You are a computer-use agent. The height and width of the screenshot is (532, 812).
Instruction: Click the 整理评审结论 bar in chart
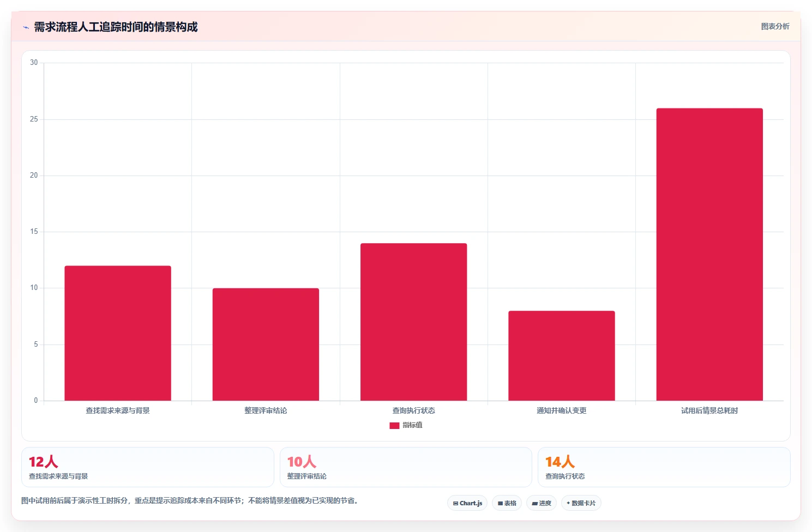coord(266,344)
